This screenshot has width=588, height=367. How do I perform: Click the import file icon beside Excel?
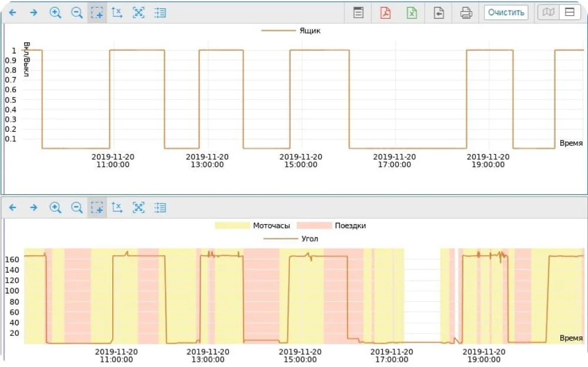coord(439,12)
